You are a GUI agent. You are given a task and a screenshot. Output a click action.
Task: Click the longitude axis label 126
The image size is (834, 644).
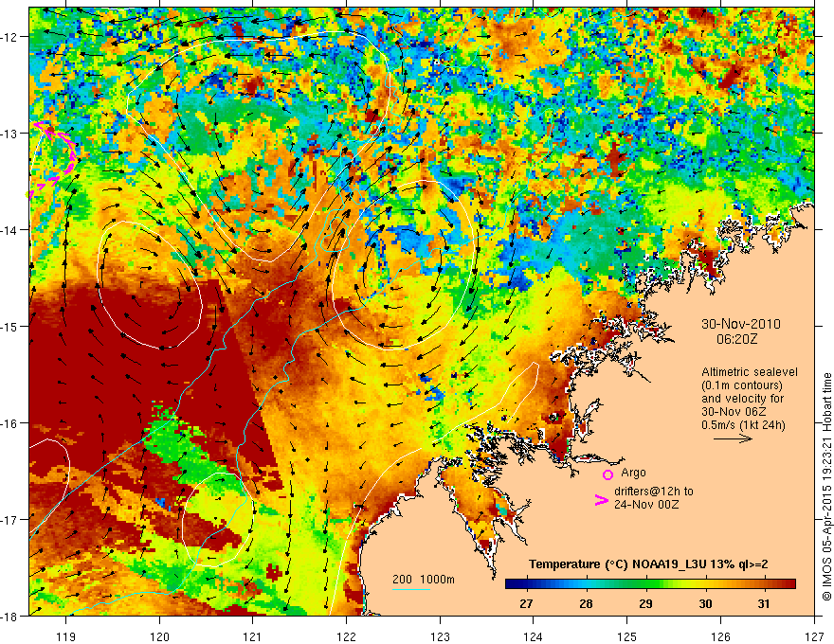(x=720, y=636)
